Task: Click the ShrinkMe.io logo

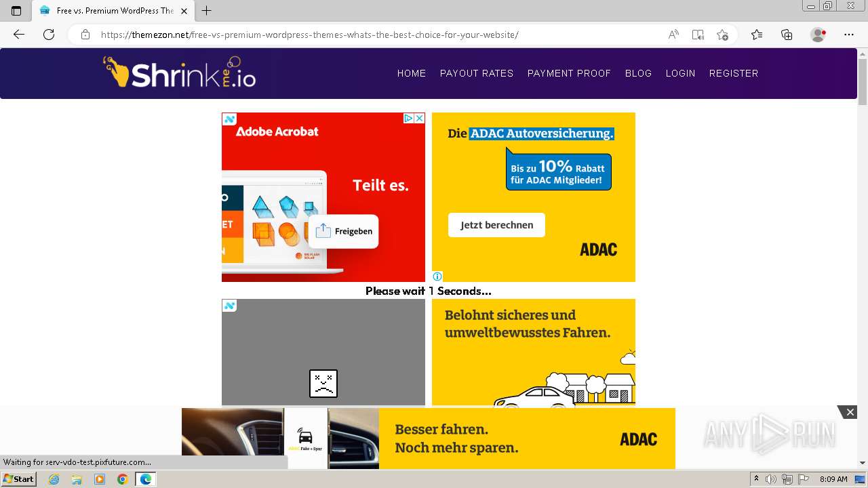Action: pos(180,72)
